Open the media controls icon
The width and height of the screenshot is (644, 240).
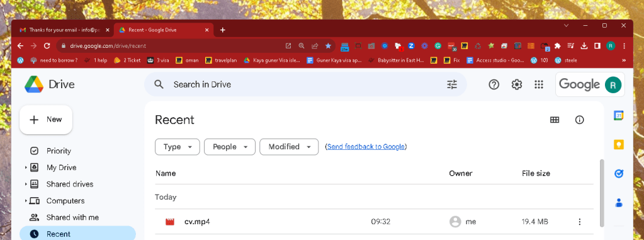(x=571, y=46)
